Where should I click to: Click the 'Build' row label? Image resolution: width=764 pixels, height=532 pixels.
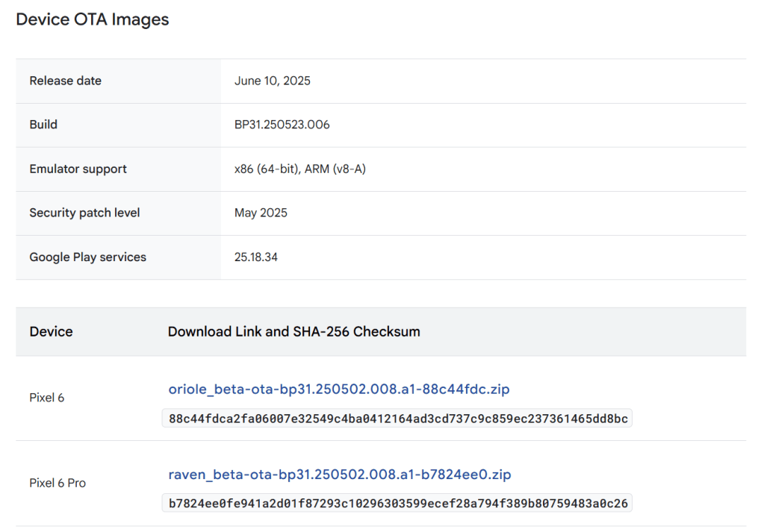[43, 125]
